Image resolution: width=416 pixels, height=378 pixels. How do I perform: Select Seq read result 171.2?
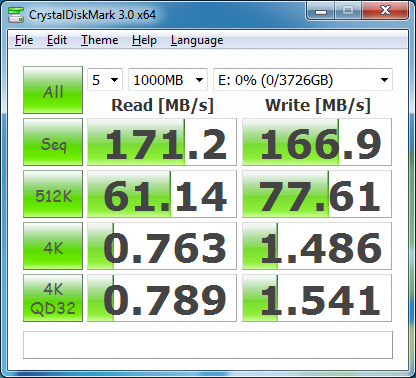(162, 142)
